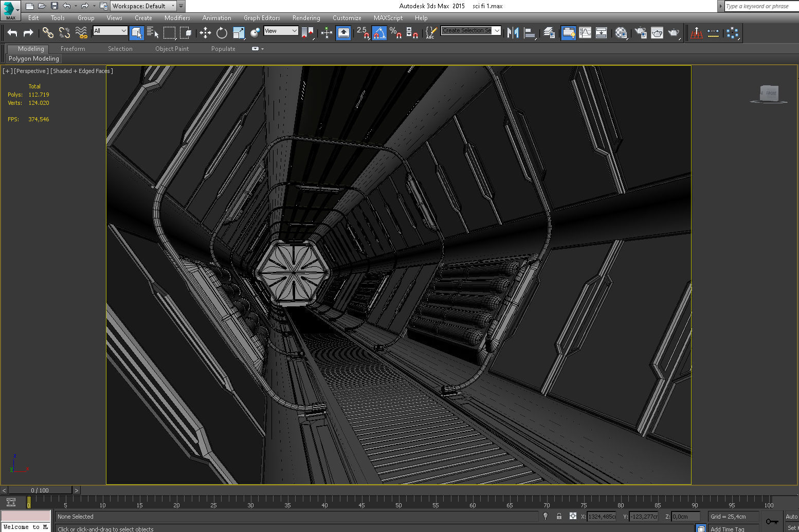Choose the Select and Uniform Scale tool
This screenshot has height=532, width=799.
click(239, 33)
